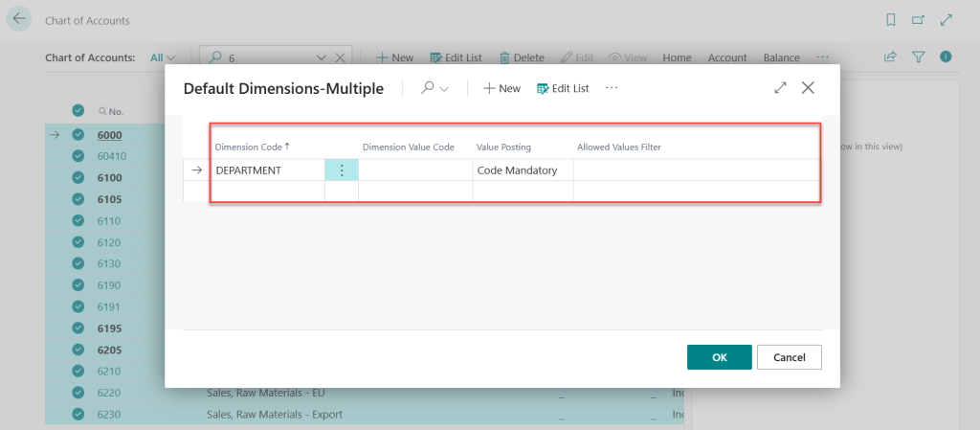This screenshot has height=430, width=980.
Task: Click Dimension Value Code column header
Action: 409,147
